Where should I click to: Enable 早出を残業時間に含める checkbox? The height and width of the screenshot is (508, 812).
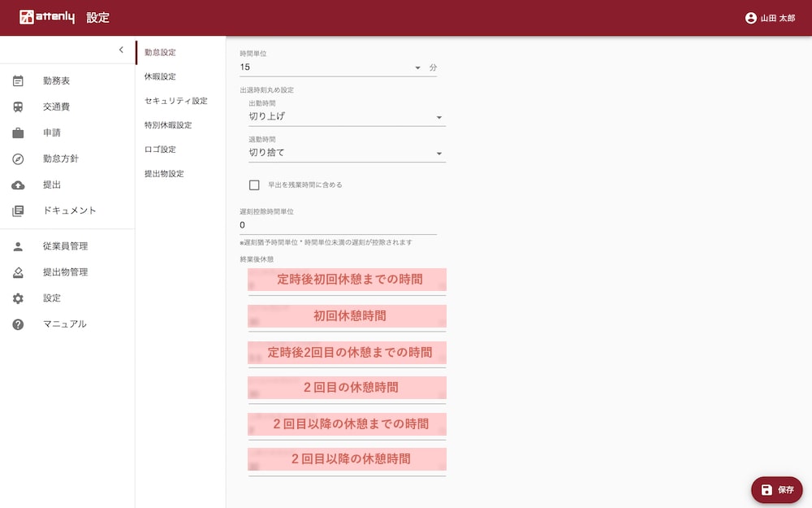[x=254, y=185]
